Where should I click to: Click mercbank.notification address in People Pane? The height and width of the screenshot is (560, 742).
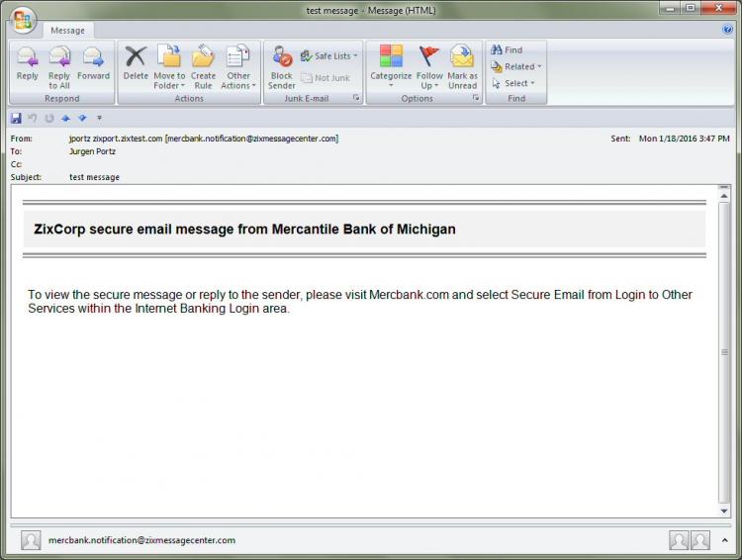click(141, 540)
